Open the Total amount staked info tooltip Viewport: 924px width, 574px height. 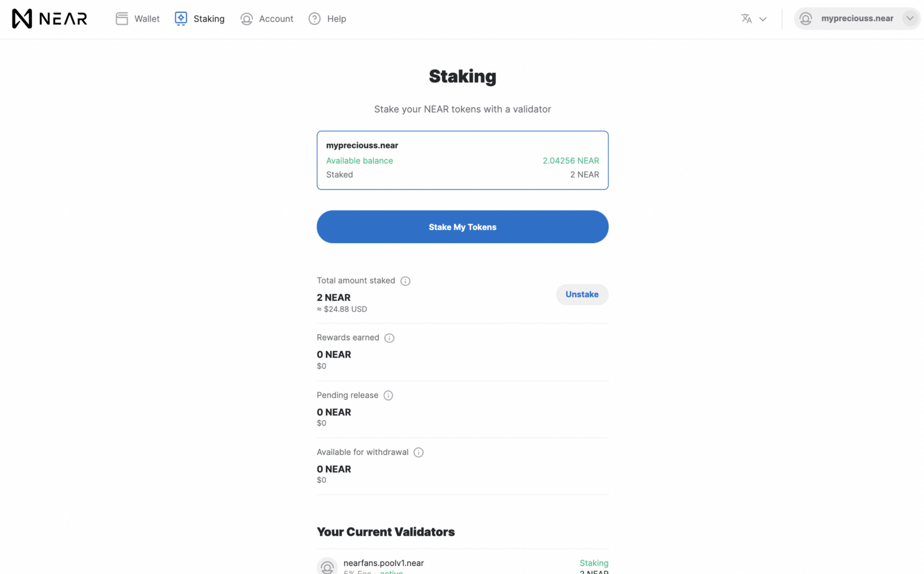[x=405, y=280]
